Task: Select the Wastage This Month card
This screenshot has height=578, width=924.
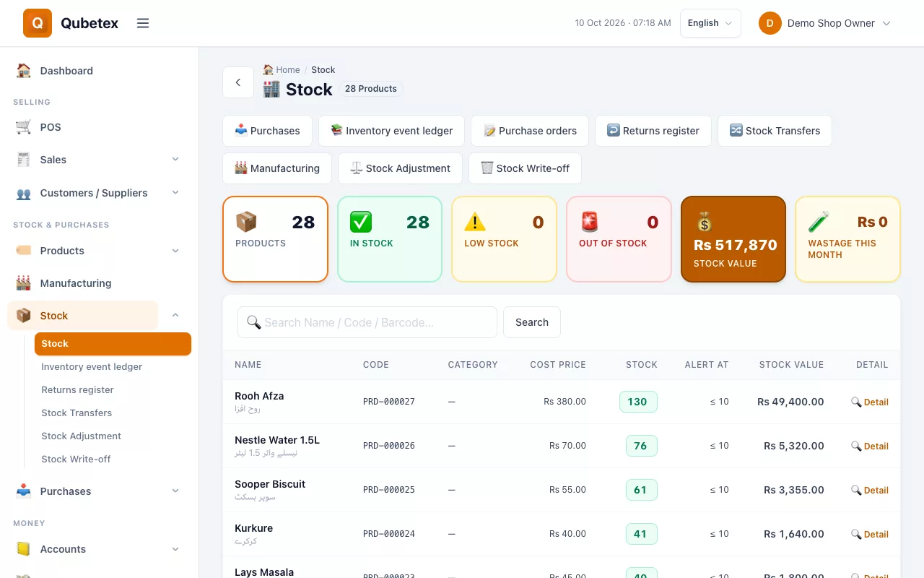Action: (x=847, y=239)
